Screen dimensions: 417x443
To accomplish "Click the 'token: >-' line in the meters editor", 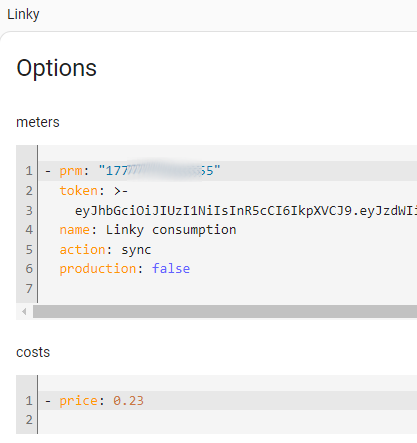I will 93,191.
